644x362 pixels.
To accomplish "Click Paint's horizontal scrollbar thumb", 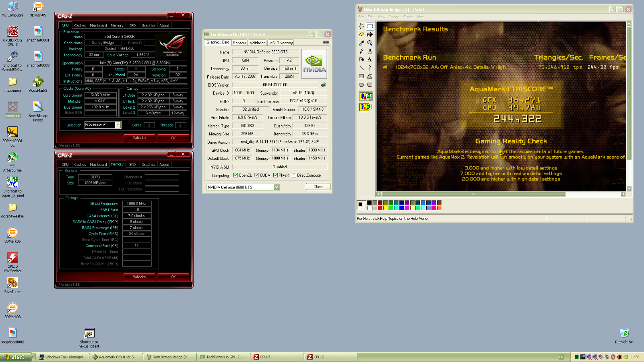I will (473, 194).
